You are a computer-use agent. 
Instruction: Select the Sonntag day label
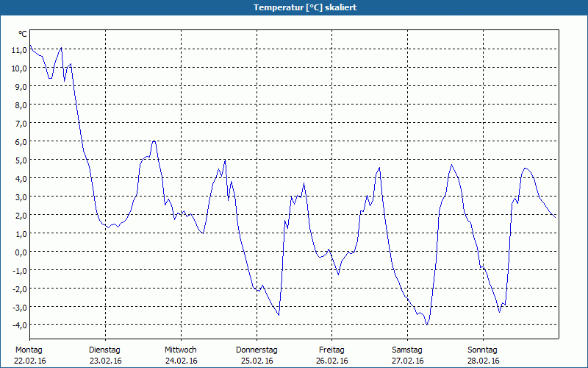coord(483,350)
